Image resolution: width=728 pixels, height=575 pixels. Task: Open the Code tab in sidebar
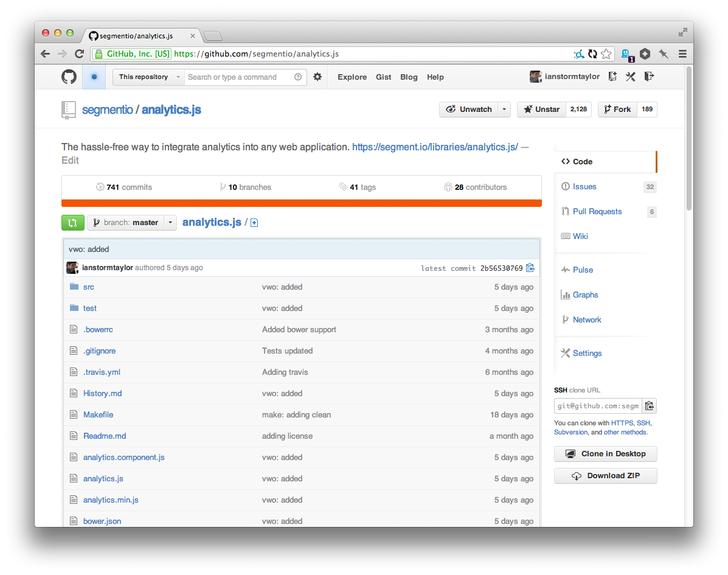tap(605, 162)
